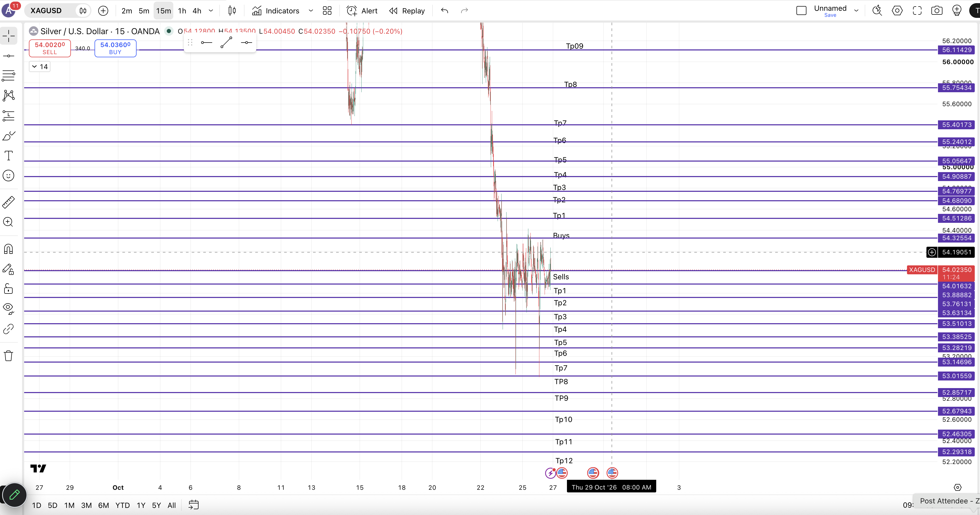Toggle lock all drawings
This screenshot has width=980, height=515.
[8, 289]
